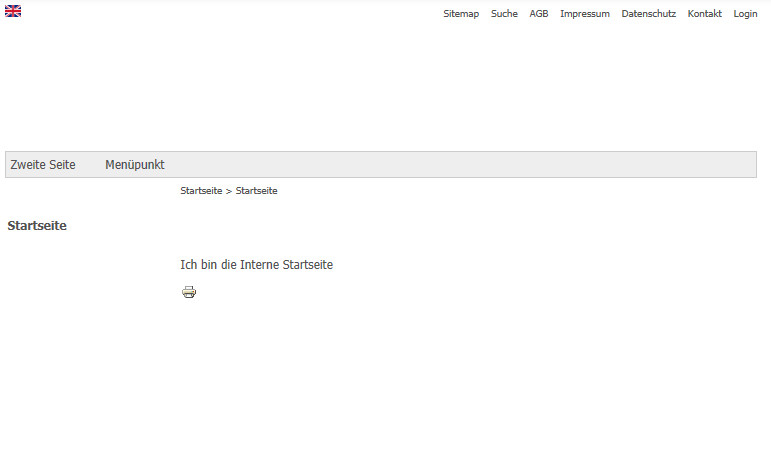The height and width of the screenshot is (466, 771).
Task: Click the printer icon below the text
Action: [189, 292]
